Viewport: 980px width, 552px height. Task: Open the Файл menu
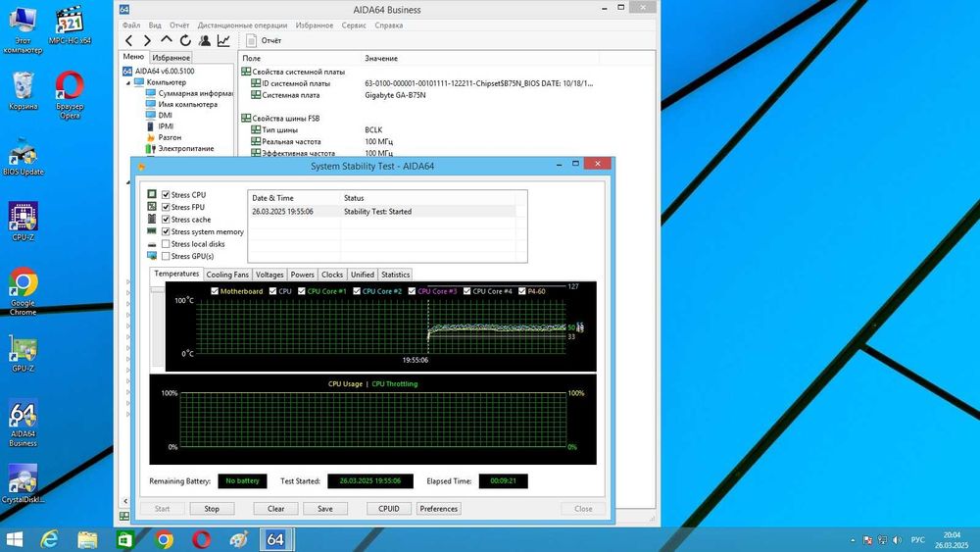pos(131,25)
